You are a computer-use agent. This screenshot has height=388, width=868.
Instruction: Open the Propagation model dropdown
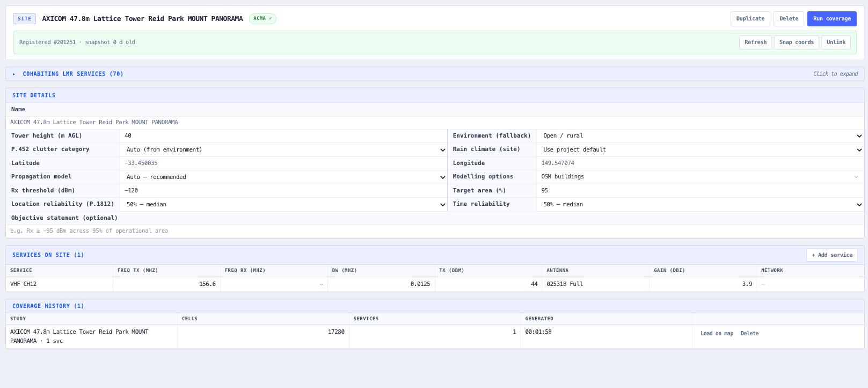(x=283, y=177)
